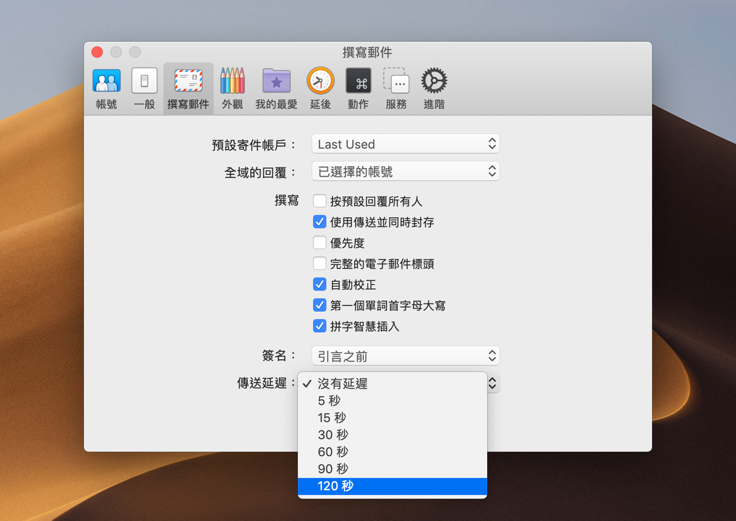The image size is (736, 521).
Task: Enable 按預設回覆所有人 checkbox
Action: click(x=320, y=201)
